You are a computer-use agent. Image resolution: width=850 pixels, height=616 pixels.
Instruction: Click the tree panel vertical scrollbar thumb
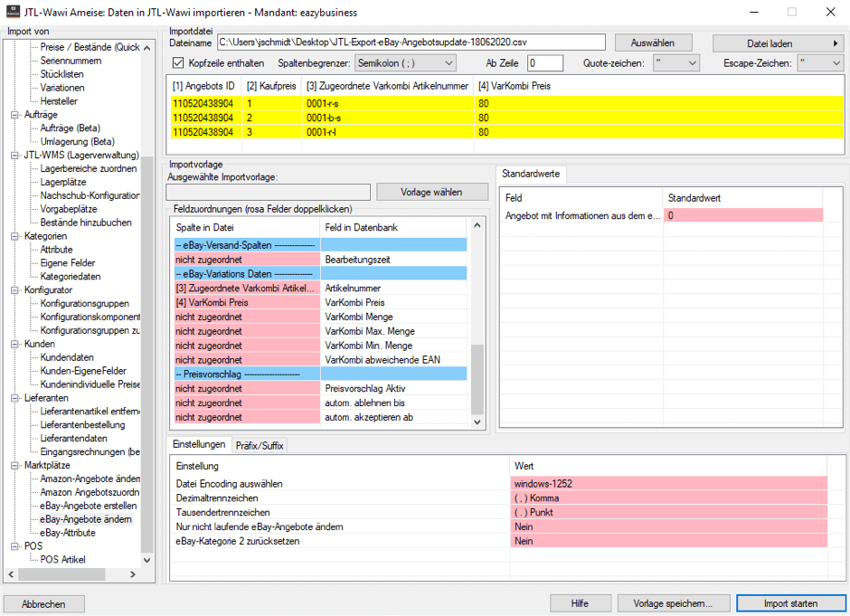[146, 353]
